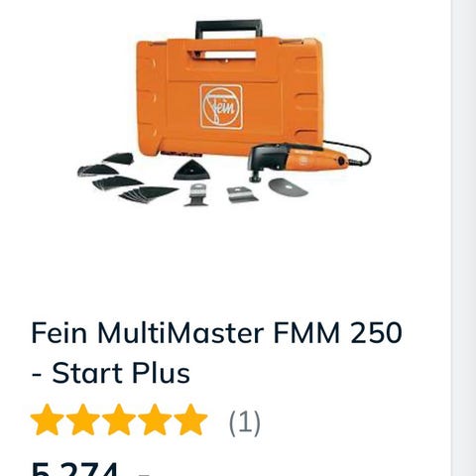Open the Fein MultiMaster FMM 250 product title
Screen dimensions: 476x476
tap(216, 352)
